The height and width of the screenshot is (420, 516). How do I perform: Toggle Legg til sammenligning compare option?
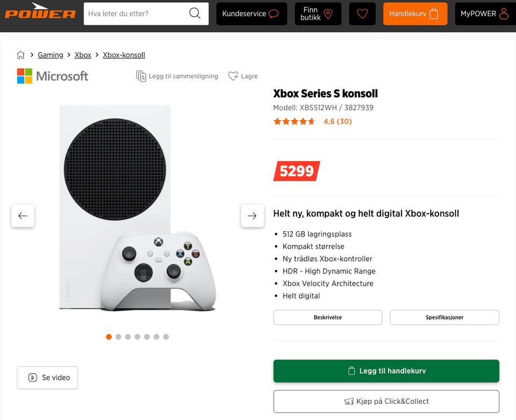177,76
